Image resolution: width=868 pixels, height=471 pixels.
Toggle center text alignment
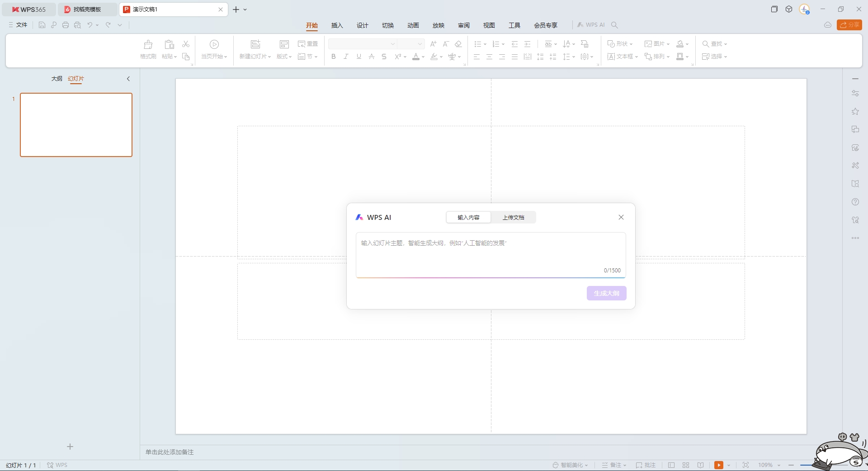click(489, 57)
